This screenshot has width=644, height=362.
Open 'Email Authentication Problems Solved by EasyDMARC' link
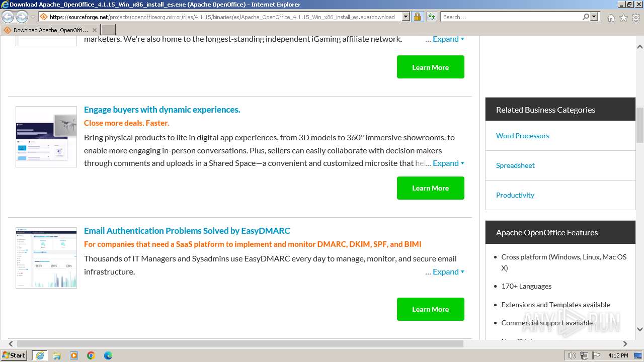pyautogui.click(x=187, y=231)
